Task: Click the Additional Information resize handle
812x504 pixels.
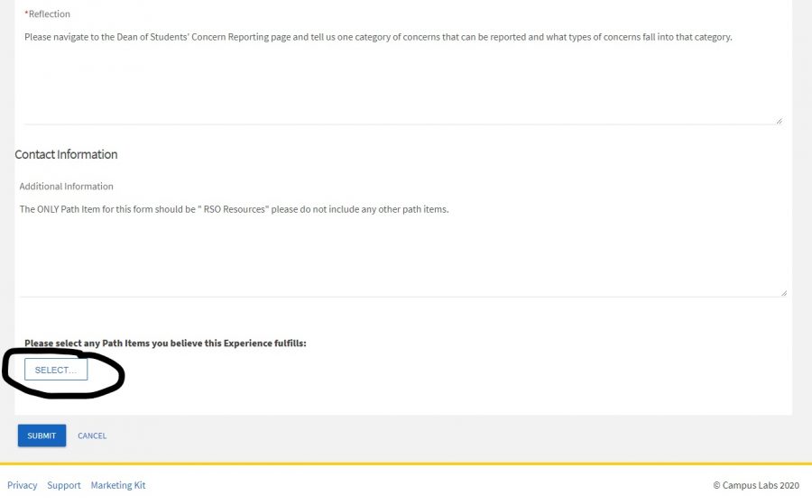Action: coord(783,293)
